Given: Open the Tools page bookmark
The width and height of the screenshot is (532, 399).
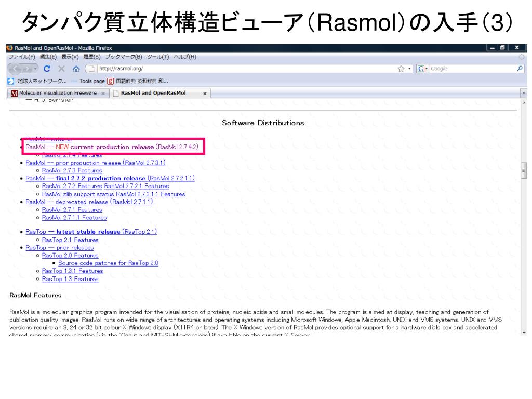Looking at the screenshot, I should point(88,81).
